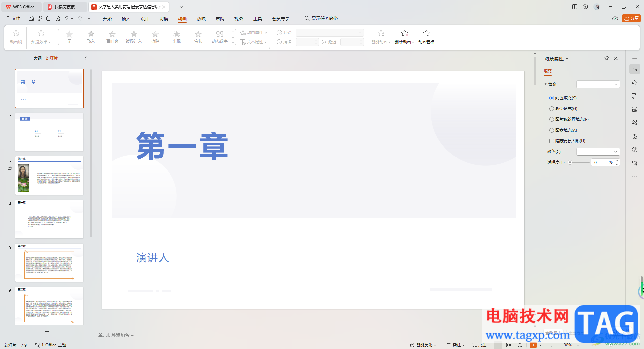Select 图片或纹理填充 radio button
Viewport: 644px width, 349px height.
pos(552,119)
